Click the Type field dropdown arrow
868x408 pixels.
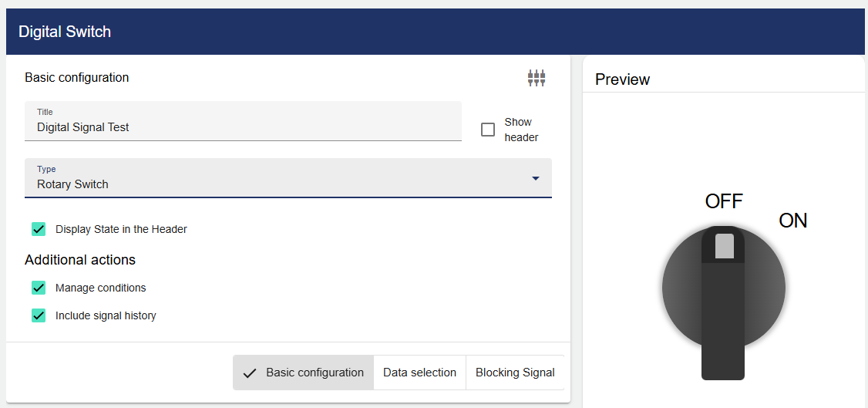tap(536, 179)
